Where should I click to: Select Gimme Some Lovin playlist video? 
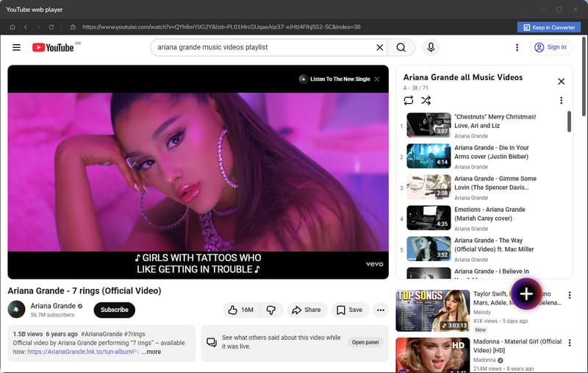pyautogui.click(x=484, y=188)
